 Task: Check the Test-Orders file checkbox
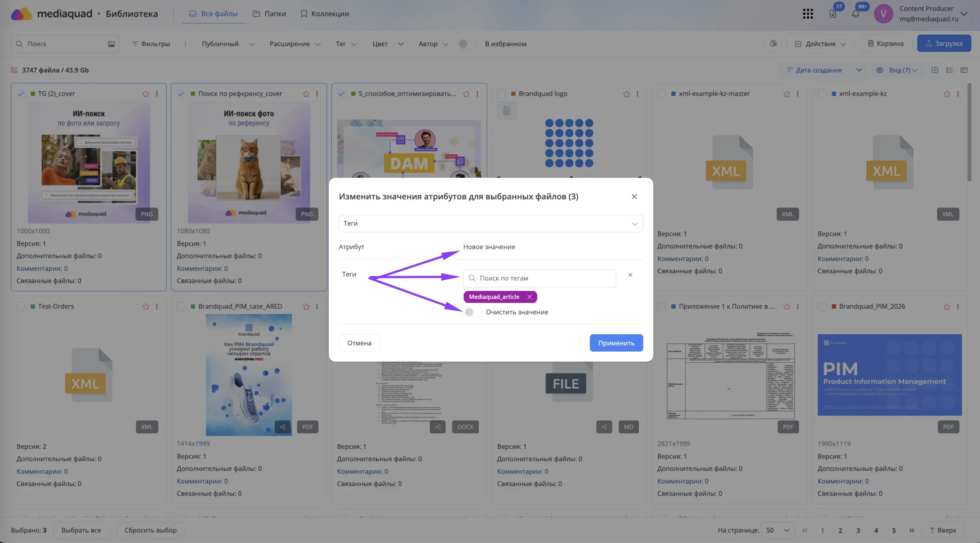click(x=21, y=306)
